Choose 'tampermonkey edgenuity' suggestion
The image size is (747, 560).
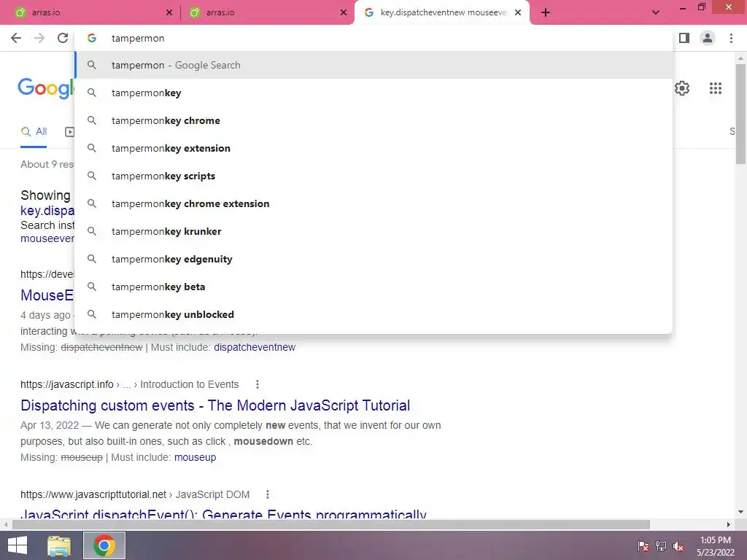374,259
